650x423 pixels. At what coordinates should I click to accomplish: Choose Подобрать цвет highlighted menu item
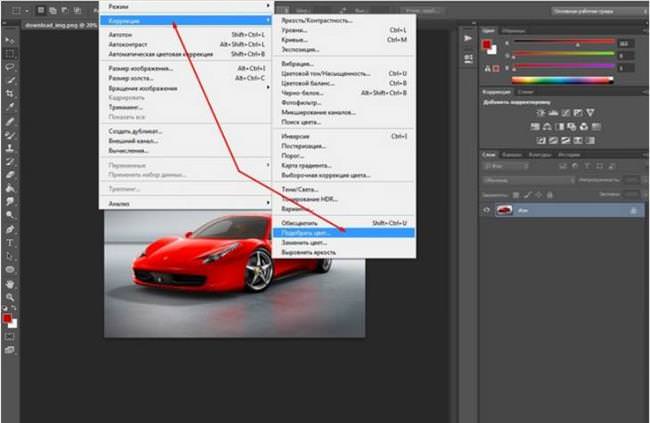coord(344,233)
